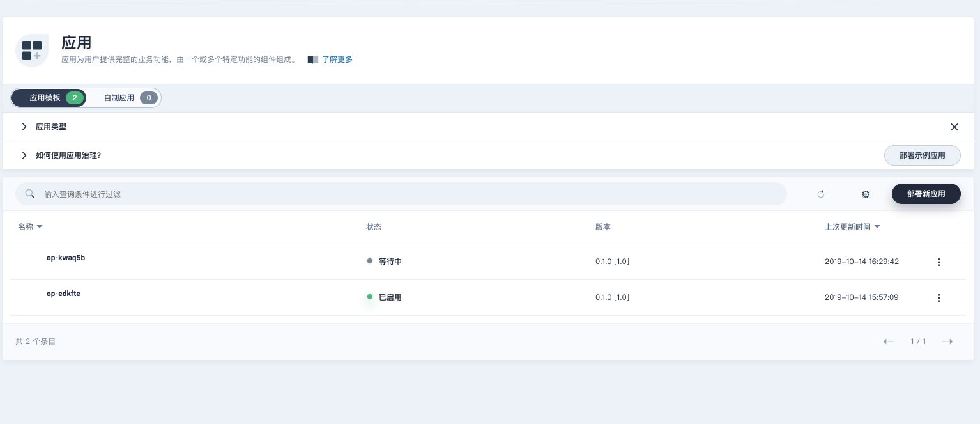Click the green badge 2 on 应用模板

(x=75, y=98)
